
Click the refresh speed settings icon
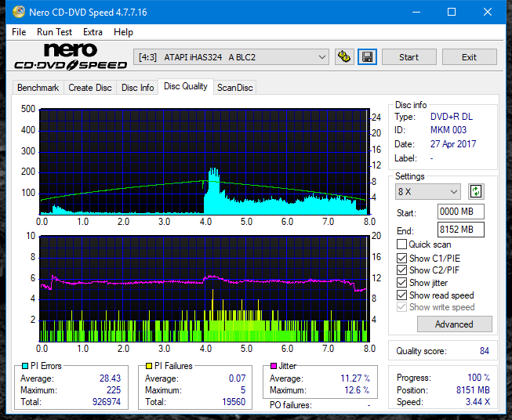[x=476, y=191]
